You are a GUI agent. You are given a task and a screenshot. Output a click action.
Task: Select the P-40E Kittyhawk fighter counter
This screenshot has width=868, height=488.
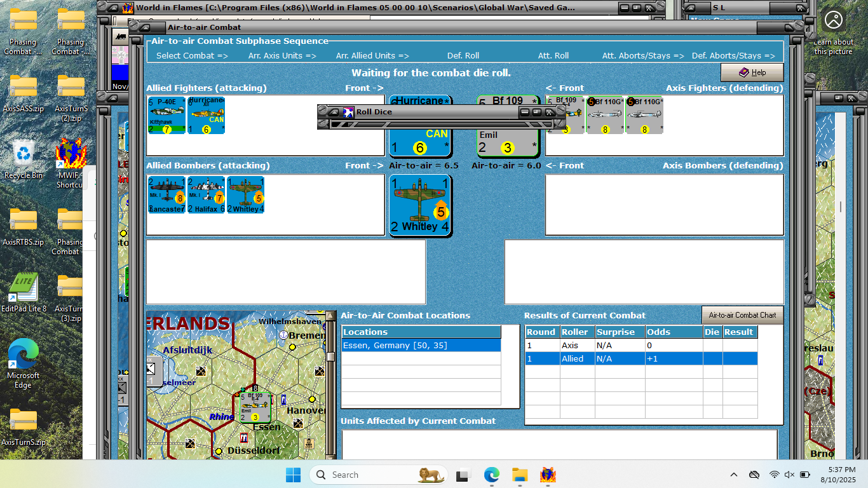pyautogui.click(x=167, y=115)
